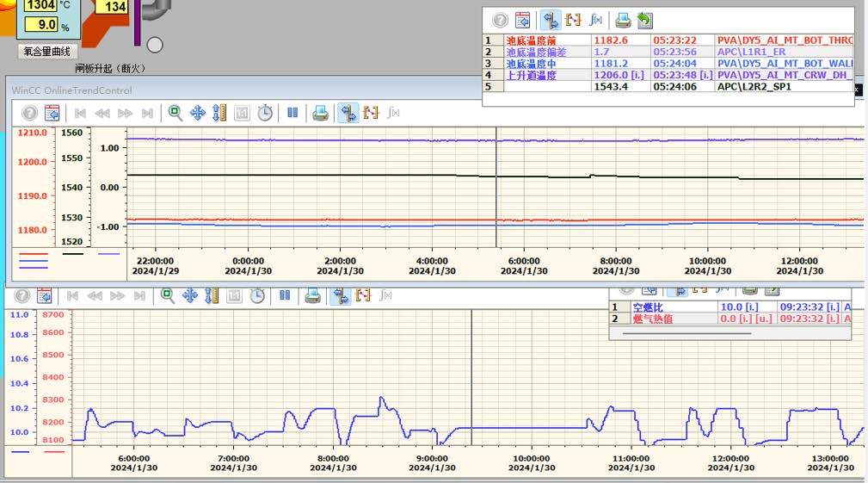Open configuration dialog in the upper trend toolbar
The image size is (868, 483).
[52, 113]
